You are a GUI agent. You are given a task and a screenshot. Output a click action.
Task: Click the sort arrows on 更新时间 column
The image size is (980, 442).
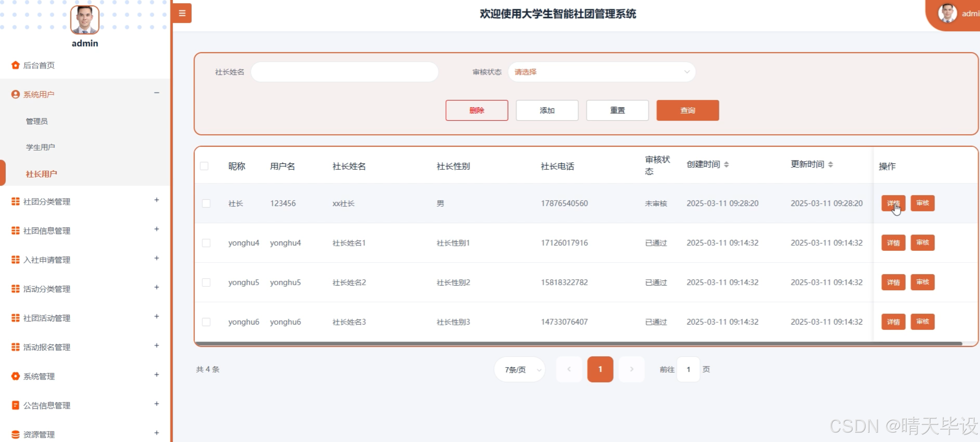830,165
